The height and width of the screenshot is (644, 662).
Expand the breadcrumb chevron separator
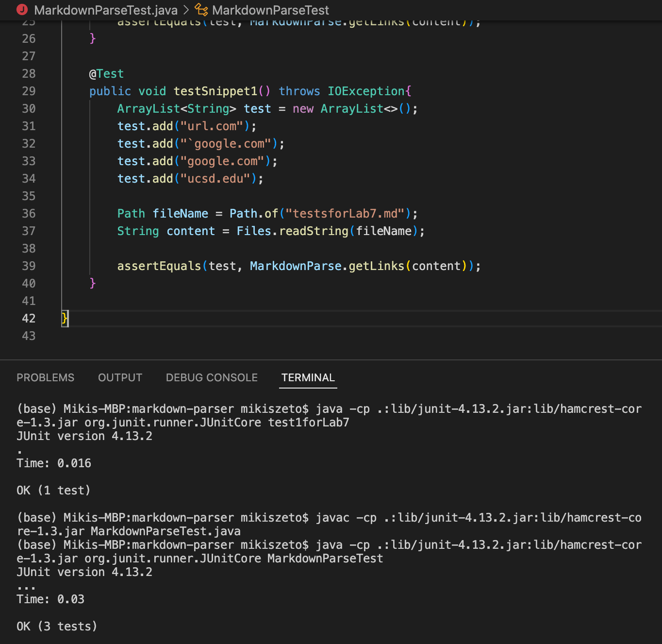[x=186, y=10]
